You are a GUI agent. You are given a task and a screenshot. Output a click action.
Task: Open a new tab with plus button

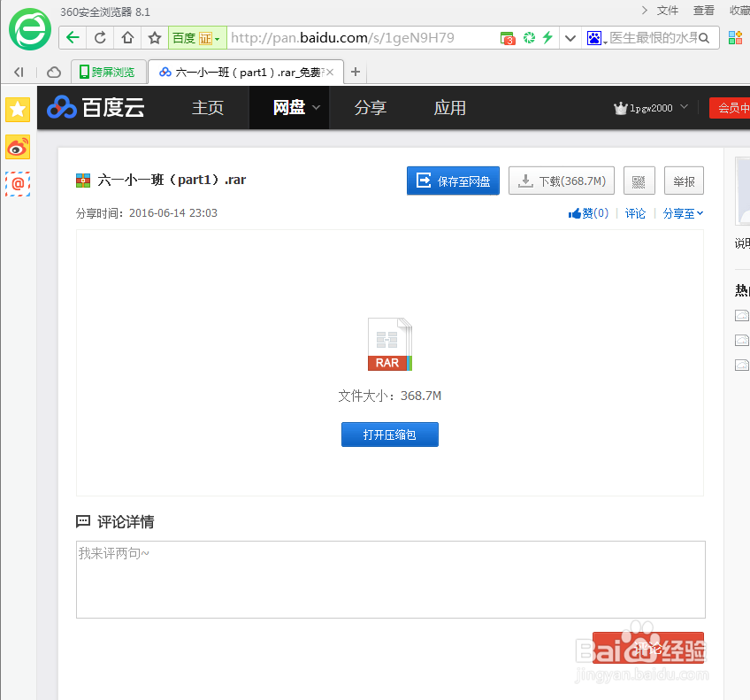pyautogui.click(x=355, y=72)
